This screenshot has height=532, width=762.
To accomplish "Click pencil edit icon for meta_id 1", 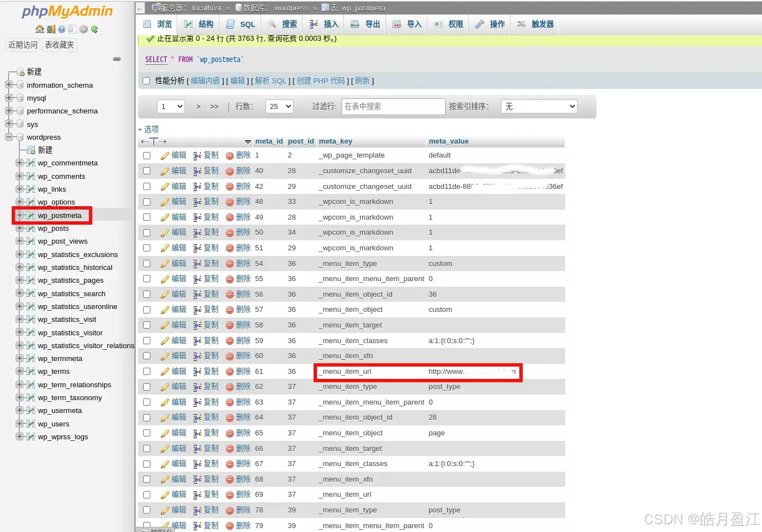I will (165, 156).
